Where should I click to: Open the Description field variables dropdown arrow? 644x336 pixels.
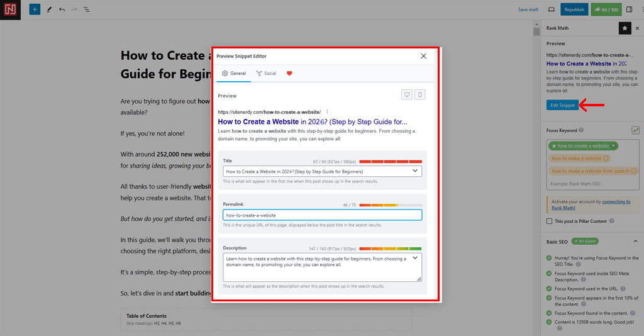point(415,259)
